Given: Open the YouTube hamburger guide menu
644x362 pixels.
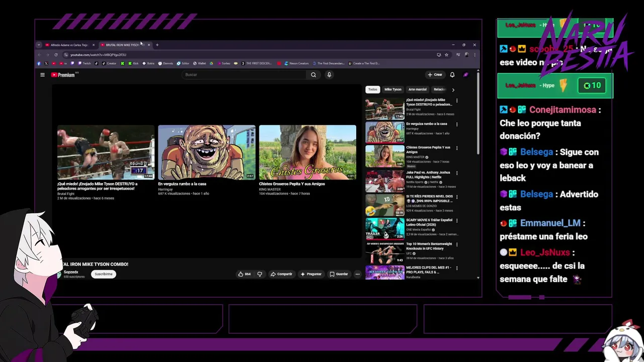Looking at the screenshot, I should [x=42, y=75].
